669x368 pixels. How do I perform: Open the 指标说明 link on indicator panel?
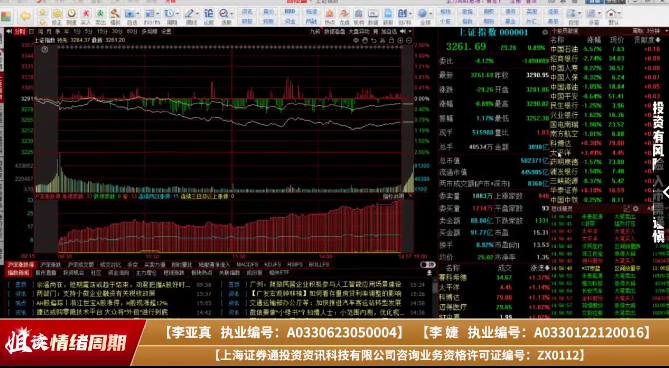pyautogui.click(x=393, y=197)
